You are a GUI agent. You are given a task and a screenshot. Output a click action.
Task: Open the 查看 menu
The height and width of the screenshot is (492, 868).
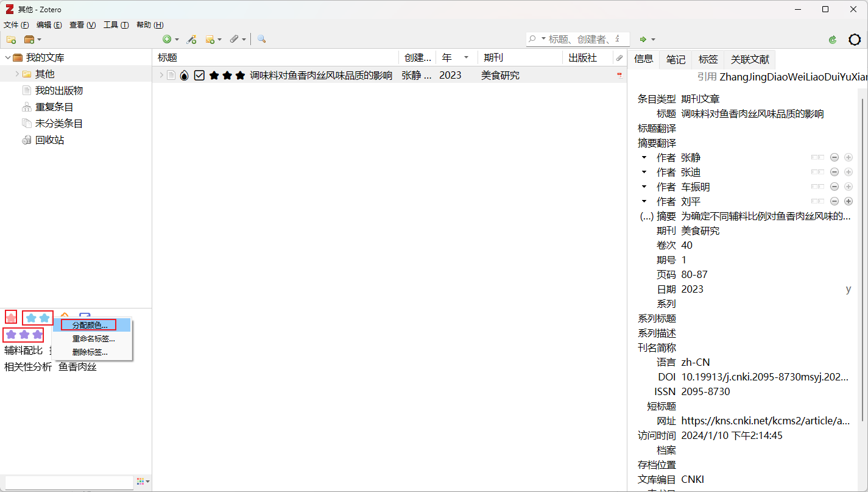click(83, 25)
